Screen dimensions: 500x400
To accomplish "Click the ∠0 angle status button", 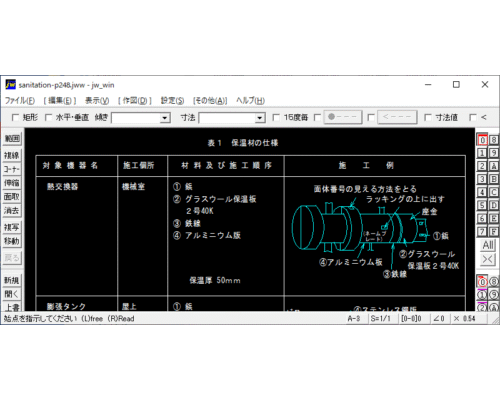I will 439,319.
